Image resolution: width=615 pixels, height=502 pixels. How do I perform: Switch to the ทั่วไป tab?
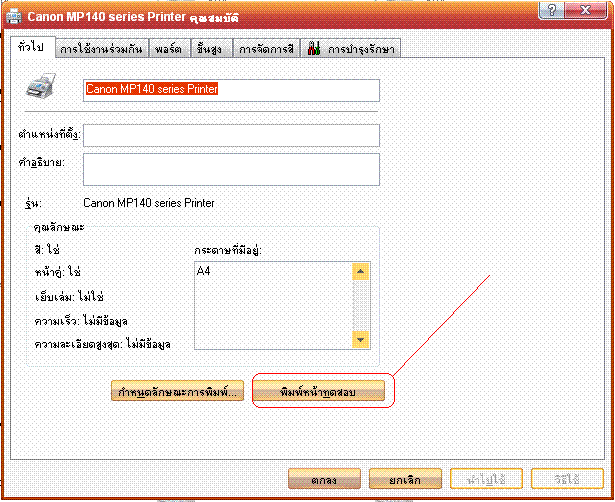click(32, 47)
